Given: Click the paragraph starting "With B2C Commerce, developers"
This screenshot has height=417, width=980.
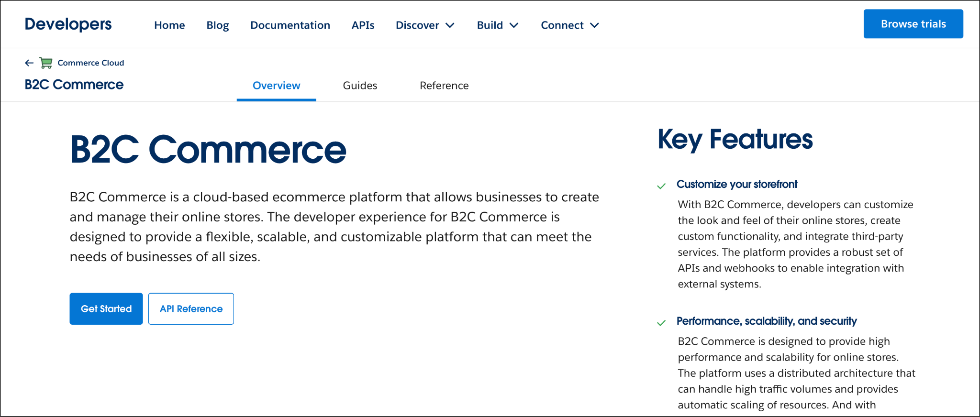Looking at the screenshot, I should [x=796, y=244].
